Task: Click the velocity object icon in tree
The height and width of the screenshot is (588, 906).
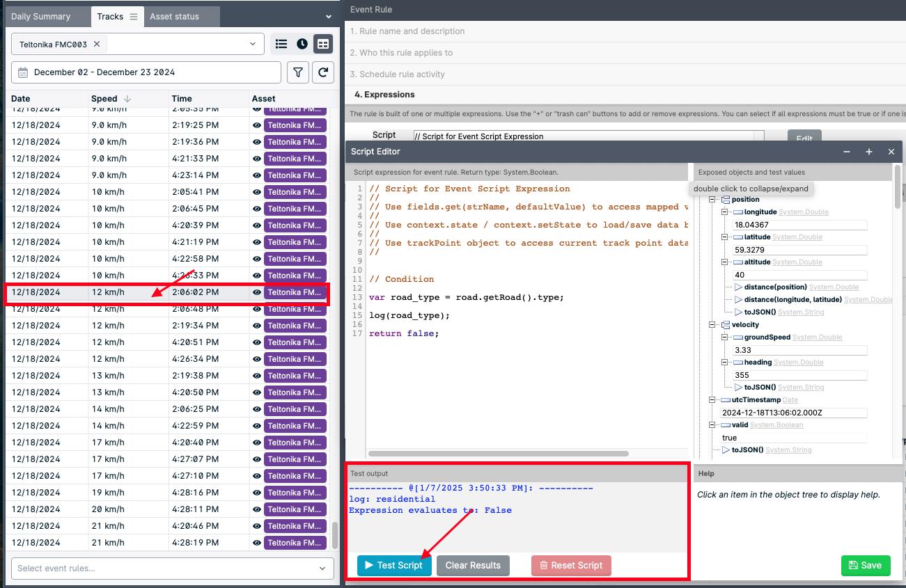Action: pos(725,325)
